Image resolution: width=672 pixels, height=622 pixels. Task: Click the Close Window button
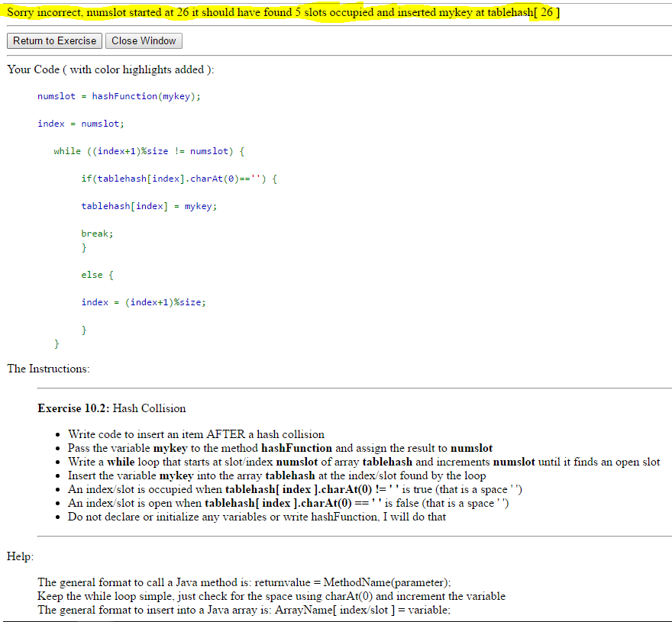tap(144, 40)
